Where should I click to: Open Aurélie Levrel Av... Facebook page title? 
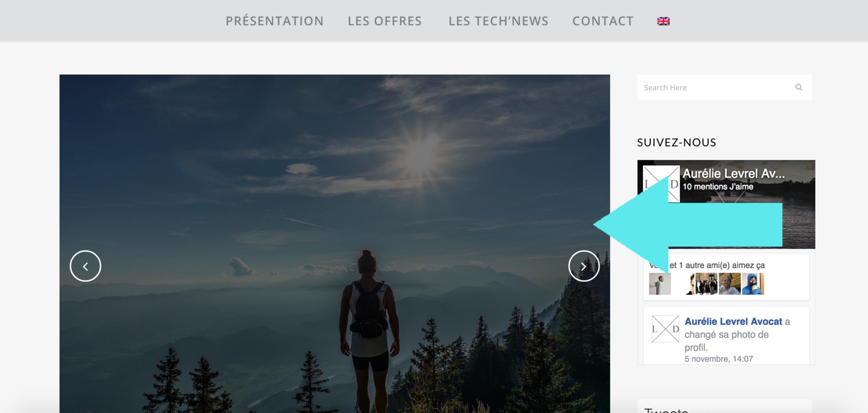click(733, 173)
